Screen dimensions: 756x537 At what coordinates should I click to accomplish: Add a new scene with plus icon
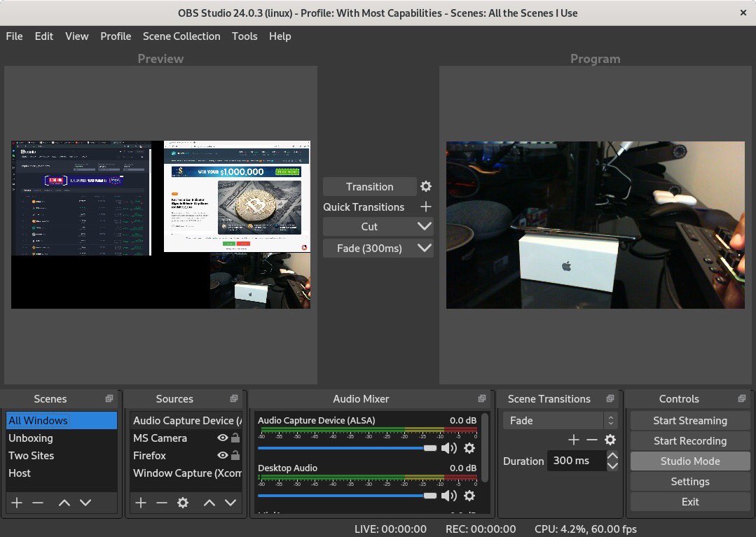(17, 503)
